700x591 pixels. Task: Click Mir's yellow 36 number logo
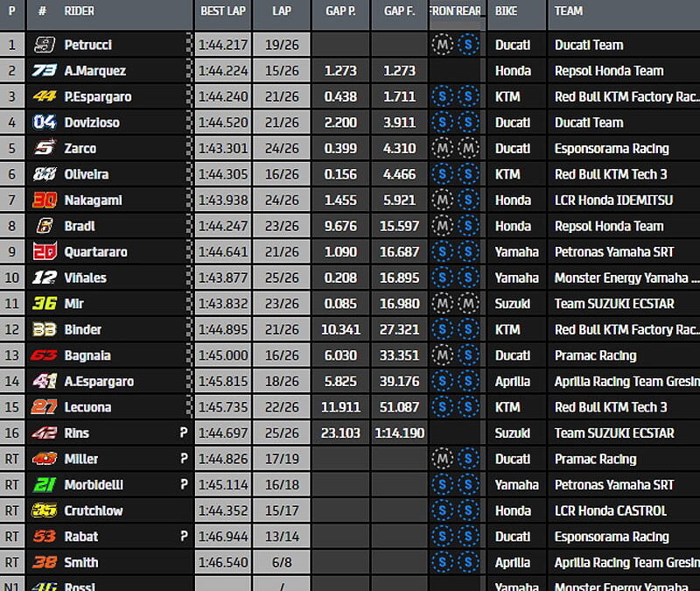pyautogui.click(x=45, y=304)
